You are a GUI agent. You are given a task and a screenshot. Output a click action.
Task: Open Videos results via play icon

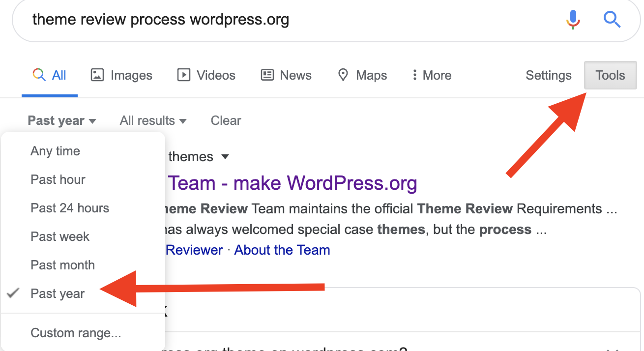tap(183, 75)
